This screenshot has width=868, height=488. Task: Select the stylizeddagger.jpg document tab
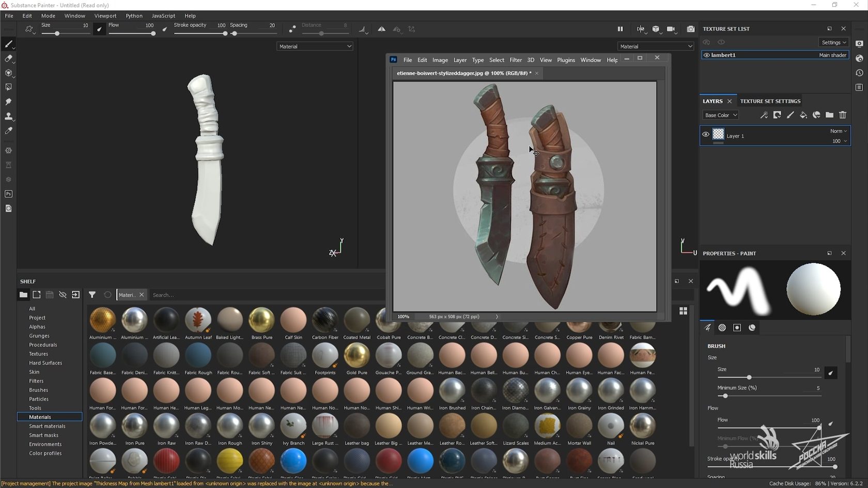click(x=464, y=73)
